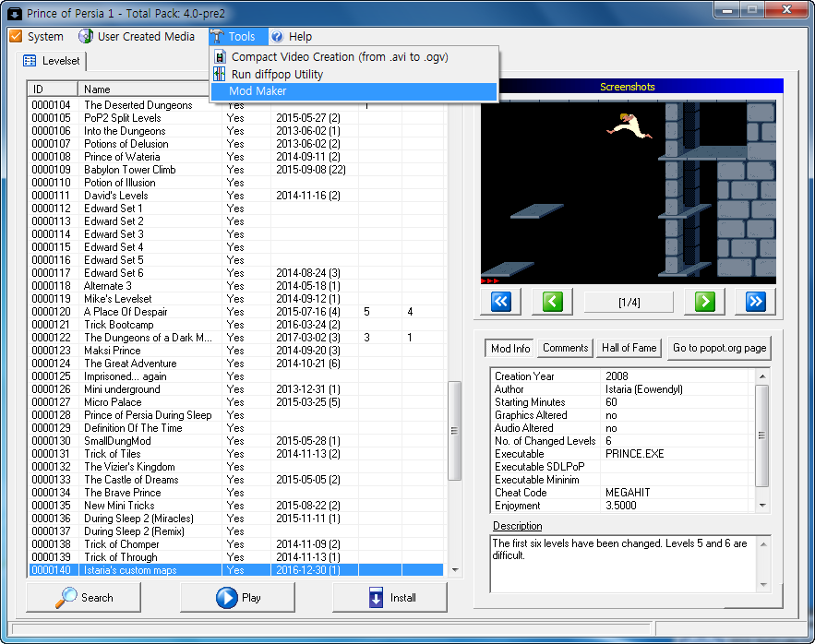Switch to the Levelset tab

coord(52,61)
